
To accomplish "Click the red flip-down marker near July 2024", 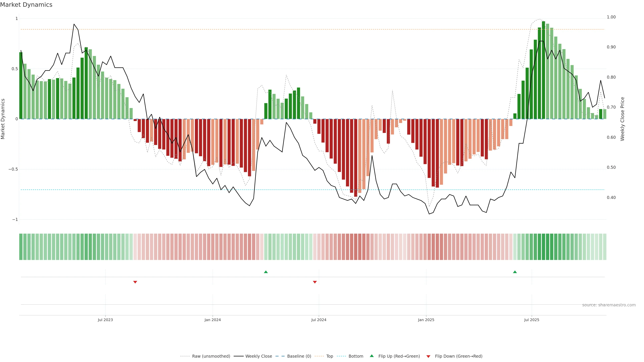I will tap(315, 282).
